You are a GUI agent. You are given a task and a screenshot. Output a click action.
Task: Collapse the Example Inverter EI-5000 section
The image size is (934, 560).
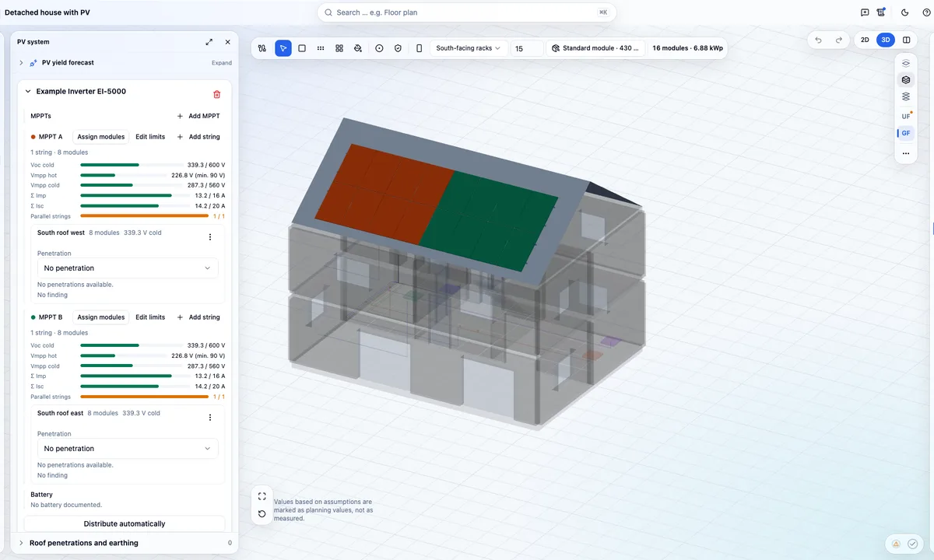tap(28, 91)
